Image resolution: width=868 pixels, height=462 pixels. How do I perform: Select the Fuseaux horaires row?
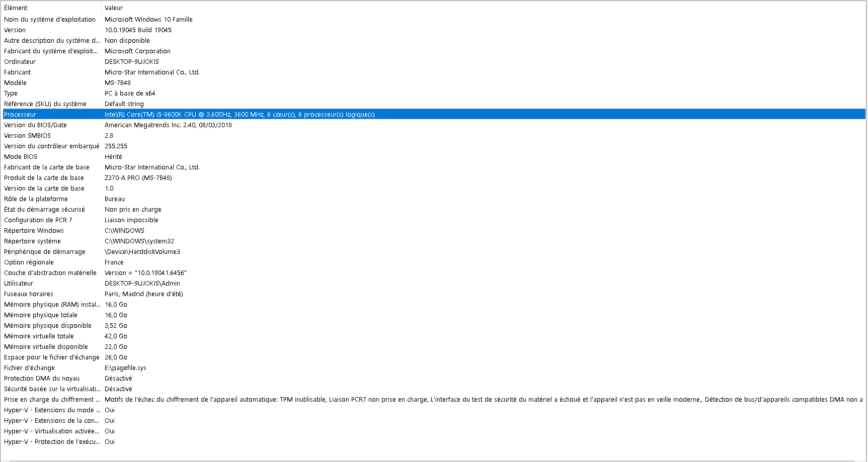point(434,294)
